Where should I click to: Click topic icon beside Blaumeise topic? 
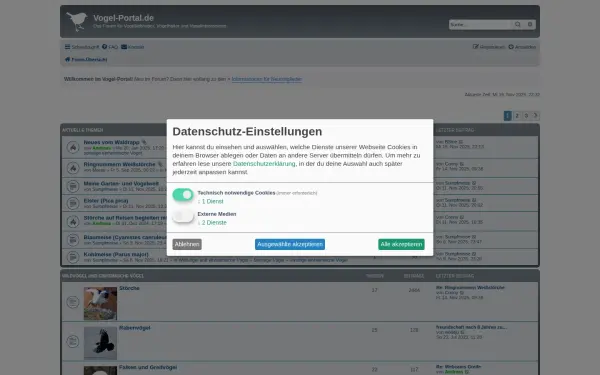click(73, 240)
